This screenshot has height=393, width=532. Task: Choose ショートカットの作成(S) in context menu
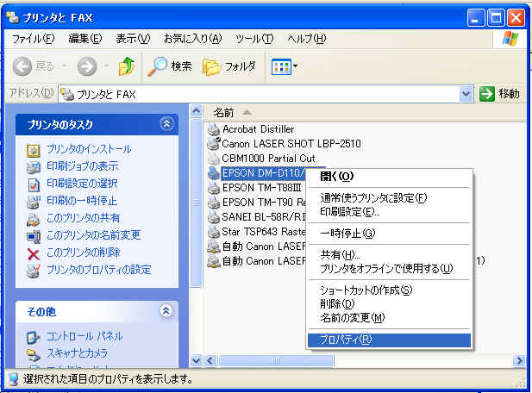(x=389, y=290)
